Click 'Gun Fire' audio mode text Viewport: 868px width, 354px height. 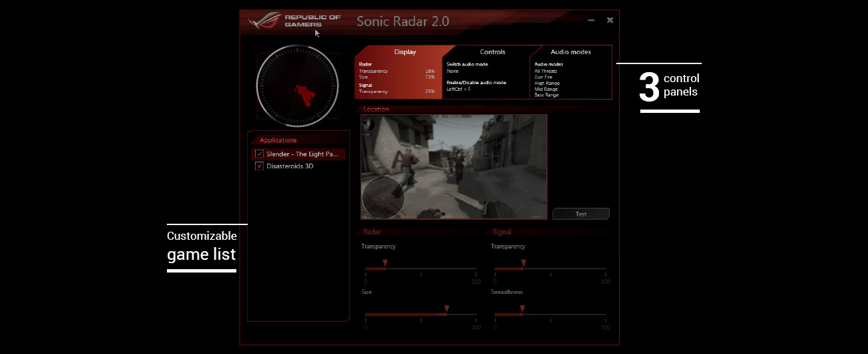(544, 77)
